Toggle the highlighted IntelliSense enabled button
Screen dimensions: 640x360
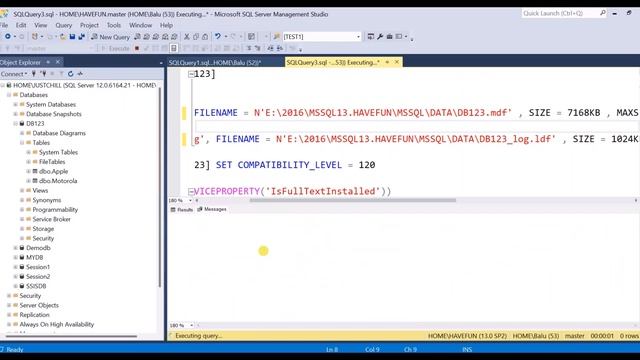coord(174,48)
